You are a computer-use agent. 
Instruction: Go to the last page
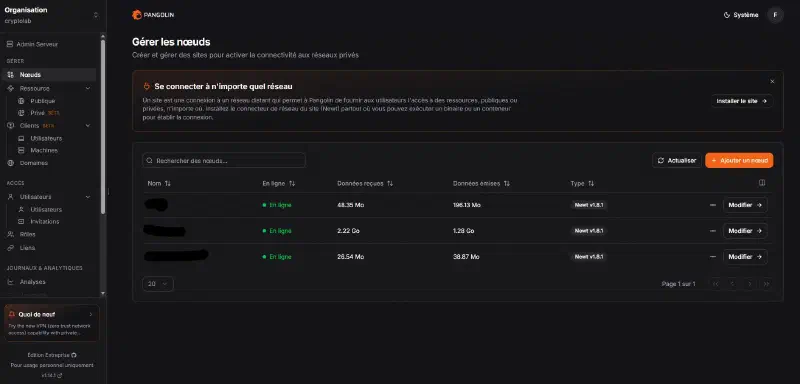(x=766, y=284)
